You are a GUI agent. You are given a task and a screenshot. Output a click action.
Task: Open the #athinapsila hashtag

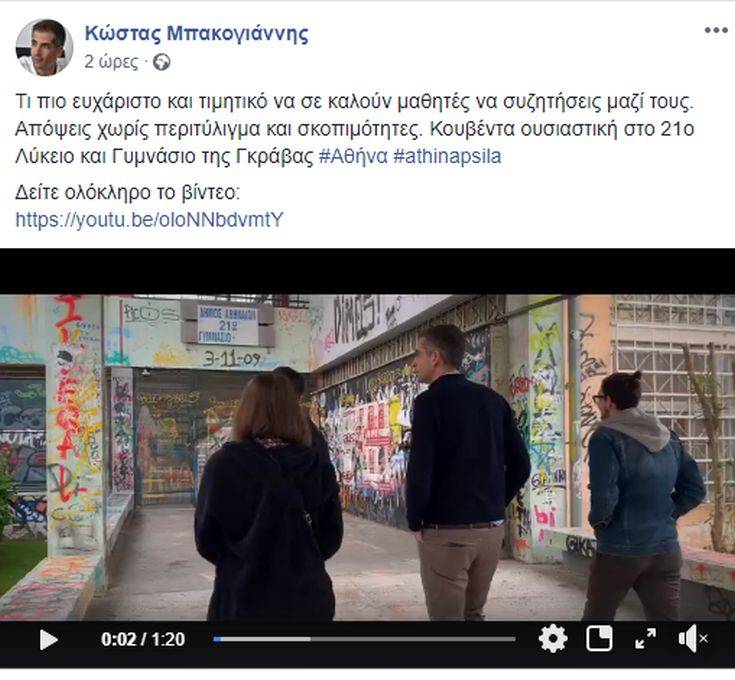(447, 156)
